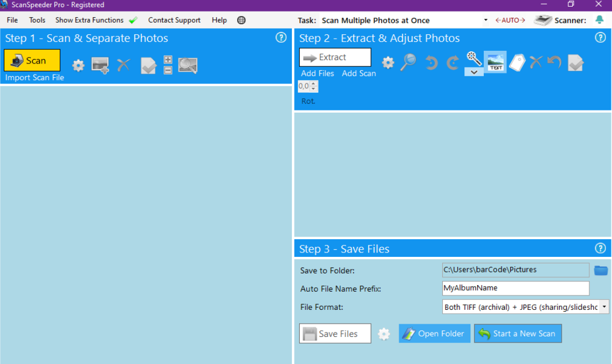Decrease rotation value with down spinner arrow
This screenshot has width=612, height=364.
(x=313, y=89)
